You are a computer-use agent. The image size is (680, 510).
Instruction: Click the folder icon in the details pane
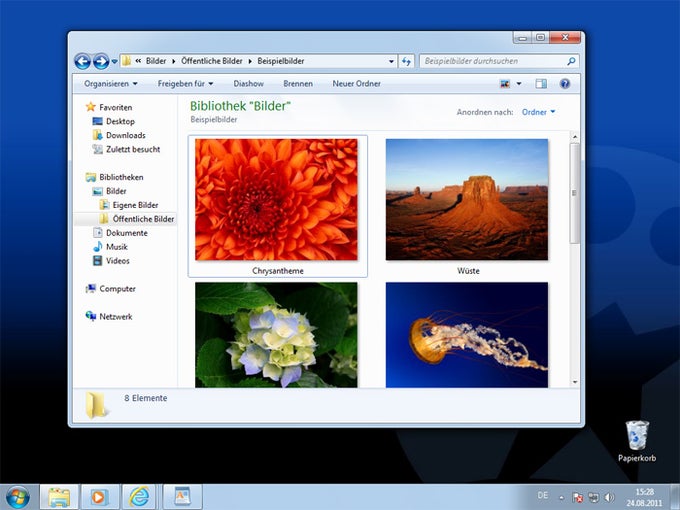[x=96, y=405]
